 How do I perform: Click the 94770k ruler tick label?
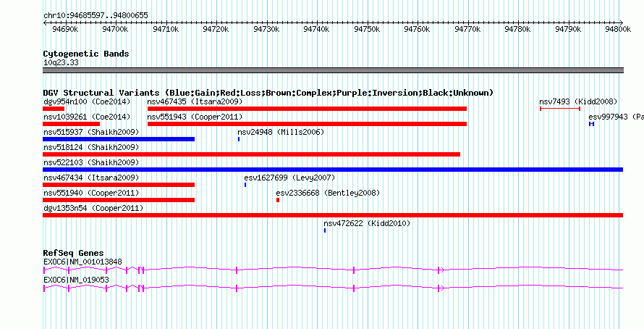click(x=468, y=29)
